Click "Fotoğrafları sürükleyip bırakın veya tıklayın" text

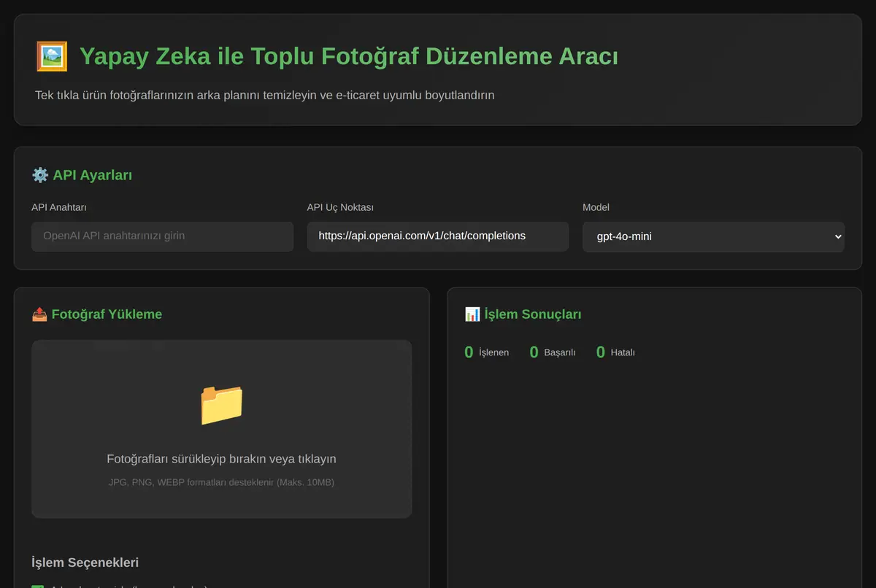tap(221, 459)
